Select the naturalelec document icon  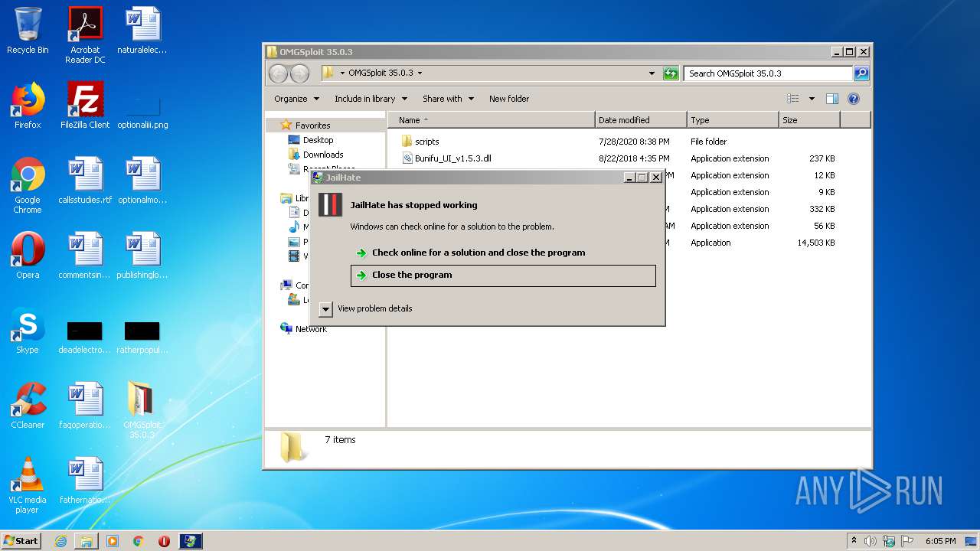142,31
